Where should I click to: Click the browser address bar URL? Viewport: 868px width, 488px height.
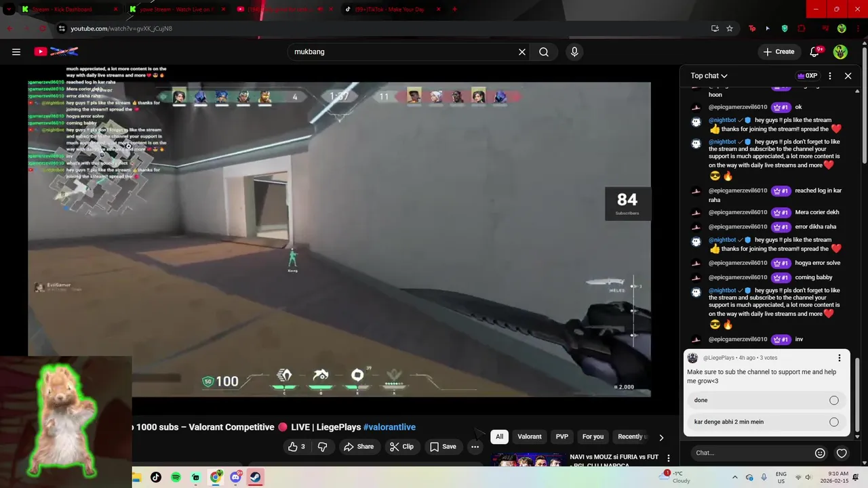click(121, 28)
